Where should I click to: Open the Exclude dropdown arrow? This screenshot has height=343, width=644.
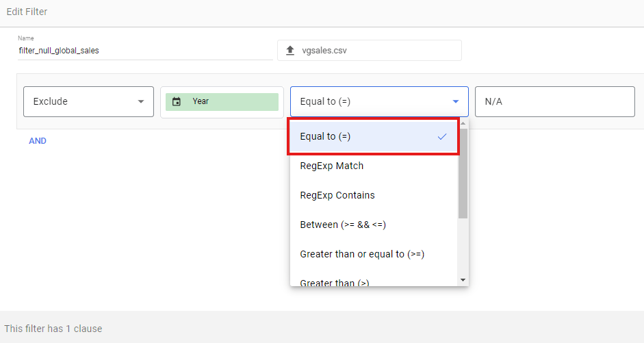(141, 101)
